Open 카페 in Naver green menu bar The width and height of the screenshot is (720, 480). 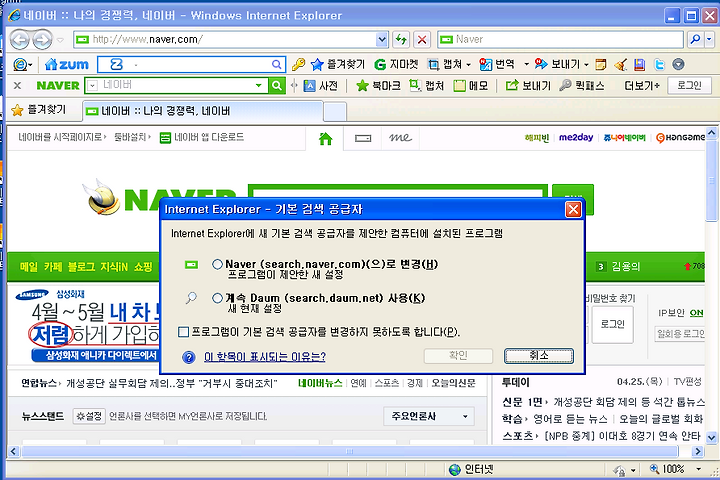coord(52,267)
